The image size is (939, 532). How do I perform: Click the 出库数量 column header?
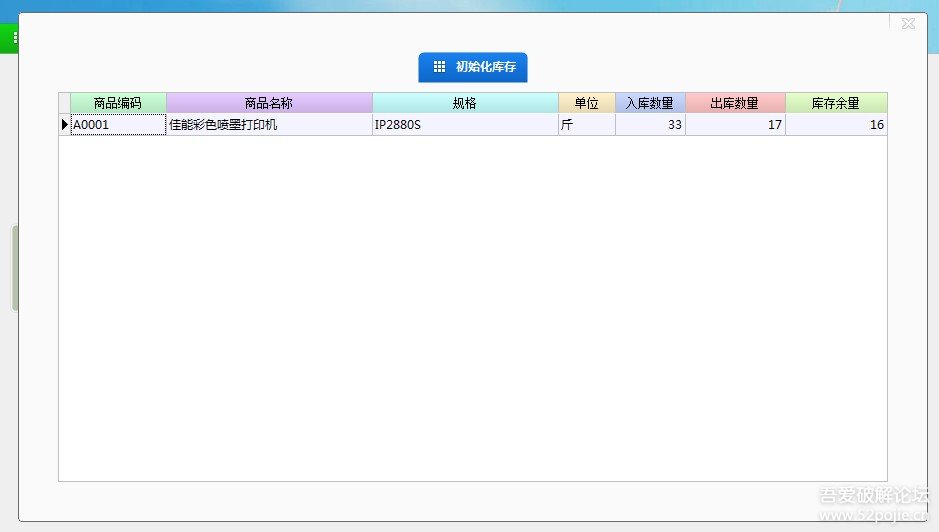tap(735, 103)
